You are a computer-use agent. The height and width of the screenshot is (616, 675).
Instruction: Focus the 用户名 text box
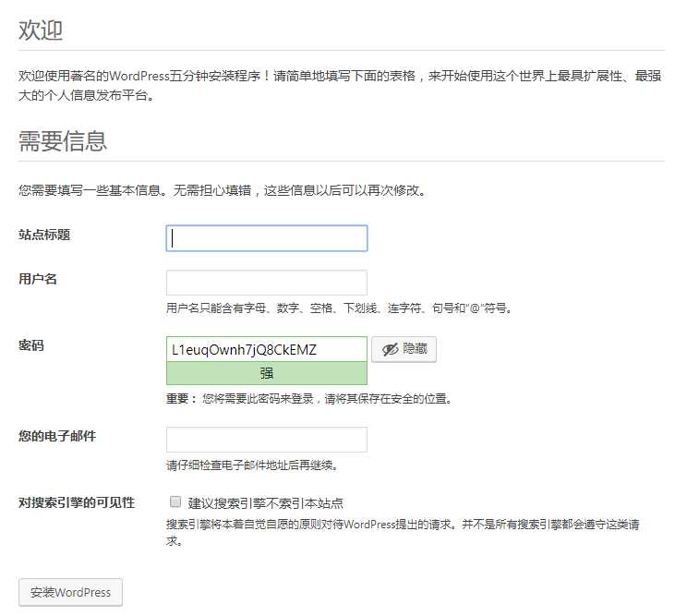coord(267,283)
